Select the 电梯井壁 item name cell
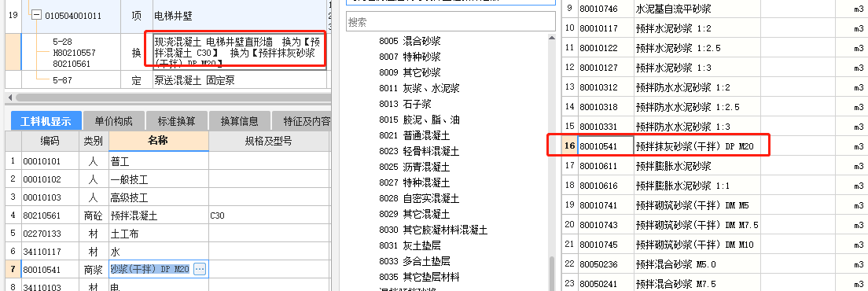This screenshot has height=291, width=868. tap(239, 16)
